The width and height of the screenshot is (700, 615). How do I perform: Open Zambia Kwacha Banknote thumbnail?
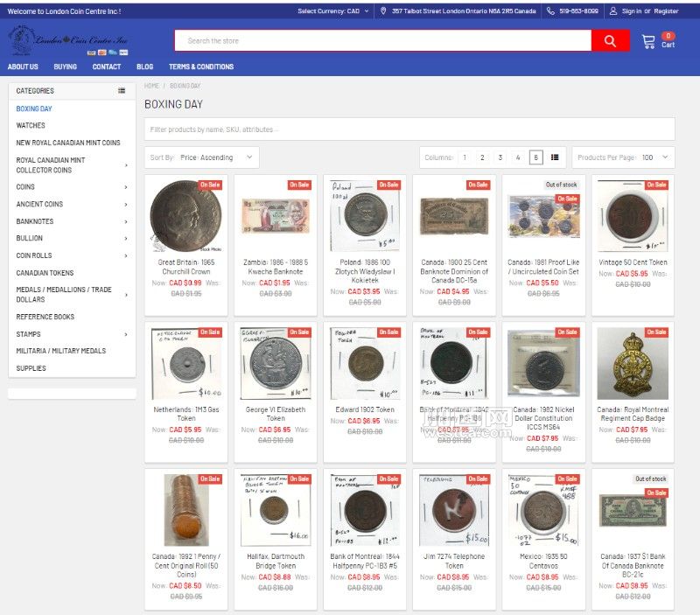pos(276,216)
